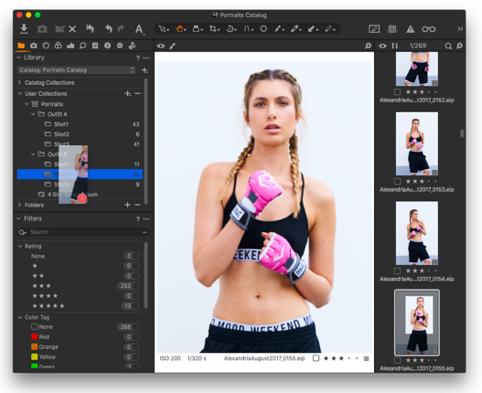Toggle the viewer eye visibility icon

pos(161,46)
